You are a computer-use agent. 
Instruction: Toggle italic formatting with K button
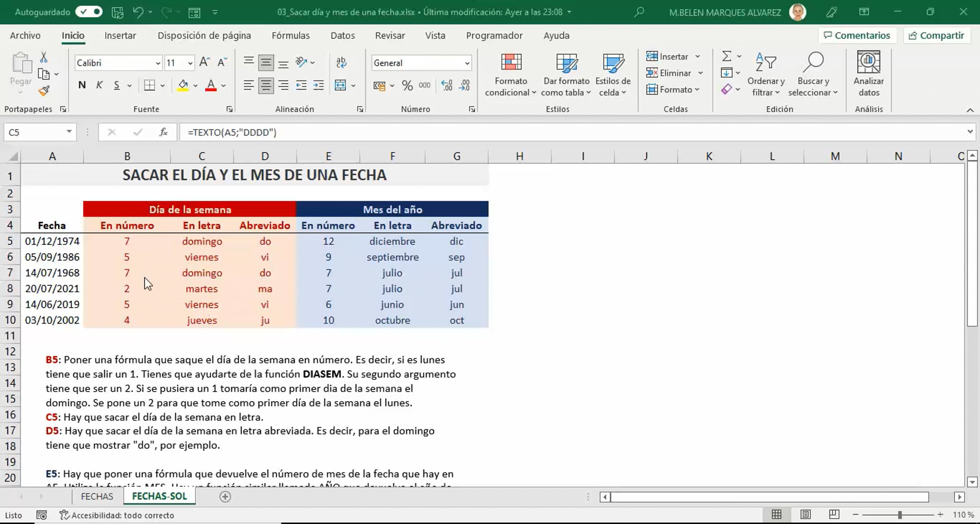pos(99,85)
